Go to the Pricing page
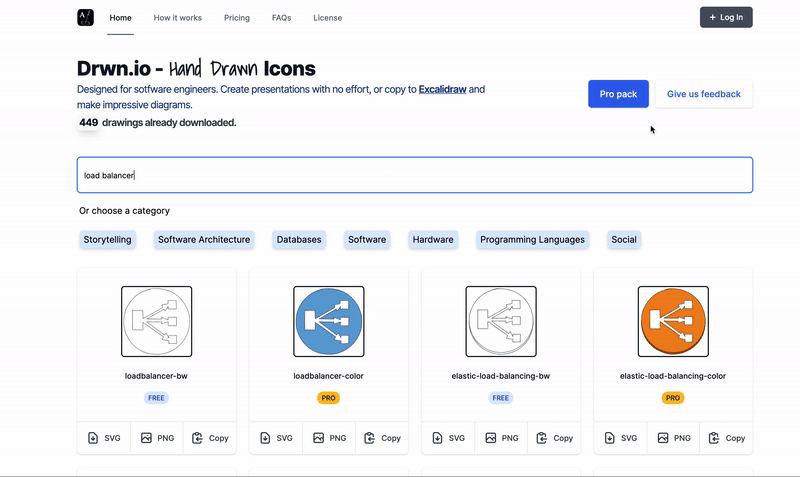 [237, 18]
